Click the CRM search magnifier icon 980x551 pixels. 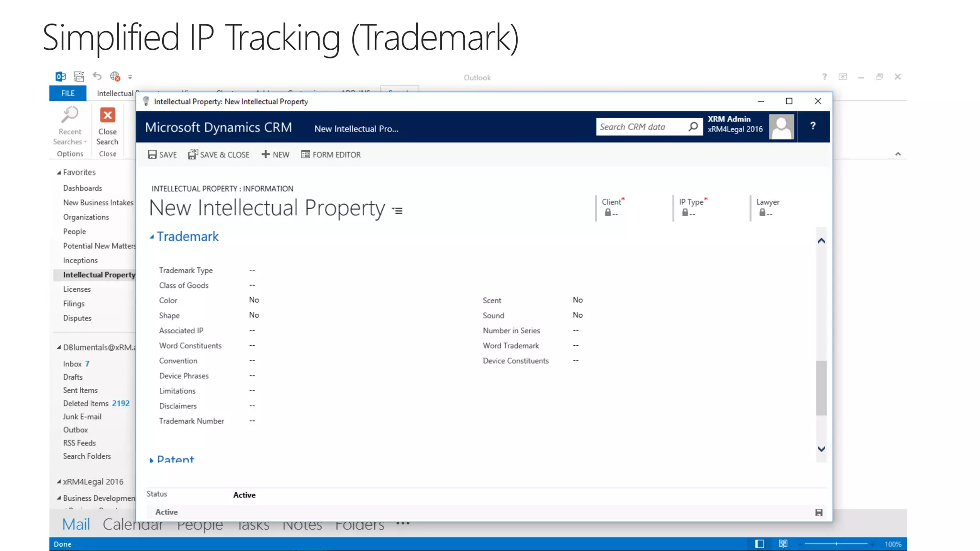[693, 127]
